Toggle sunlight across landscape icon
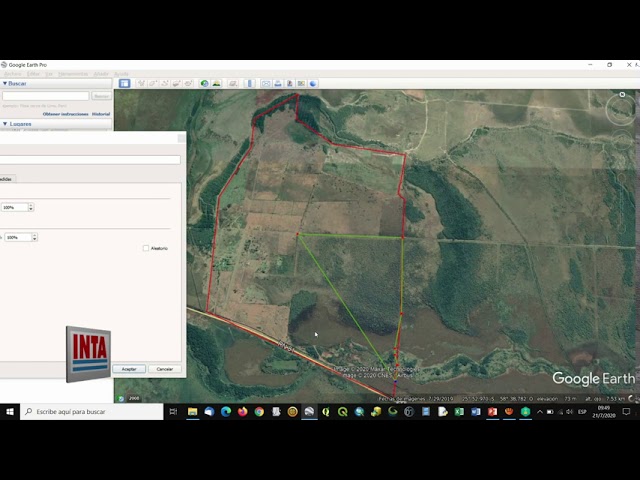This screenshot has height=480, width=640. click(216, 84)
